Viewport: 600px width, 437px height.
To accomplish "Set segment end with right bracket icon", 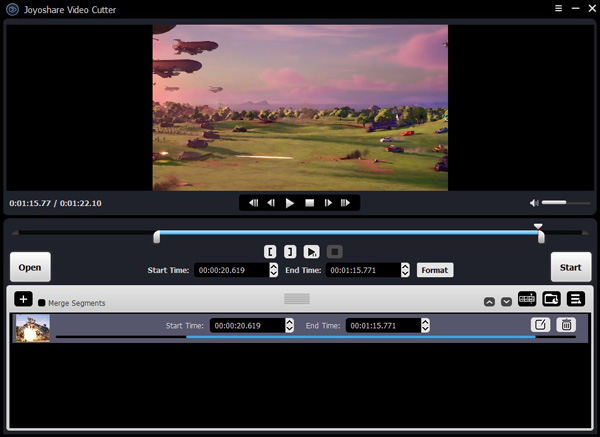I will 290,252.
